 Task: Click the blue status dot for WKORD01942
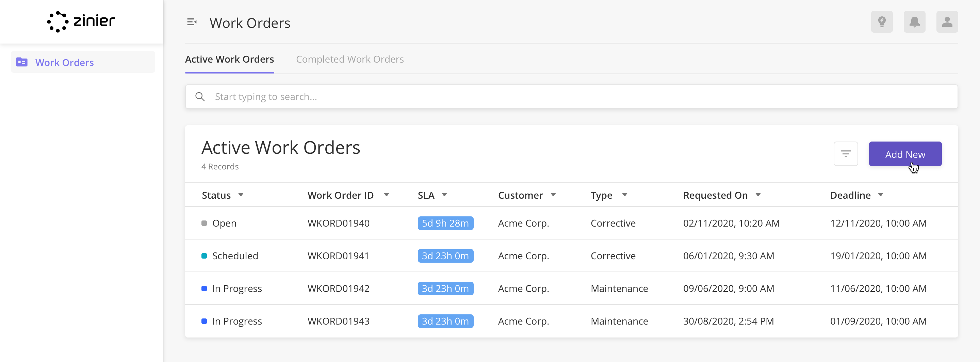click(x=204, y=289)
